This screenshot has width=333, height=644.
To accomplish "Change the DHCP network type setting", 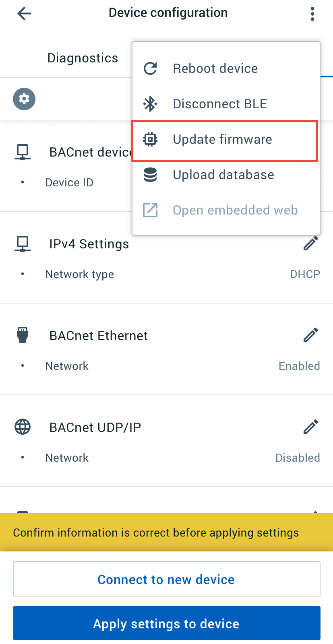I will (305, 274).
